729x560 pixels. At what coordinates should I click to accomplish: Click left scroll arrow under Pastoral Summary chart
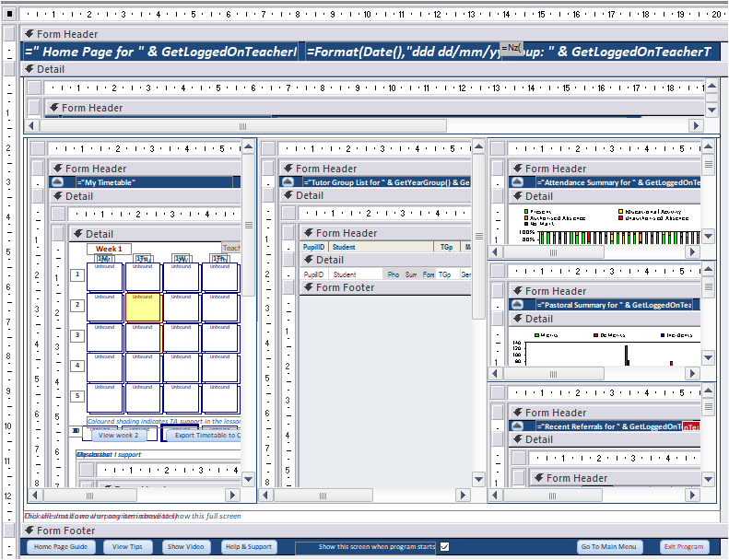495,374
